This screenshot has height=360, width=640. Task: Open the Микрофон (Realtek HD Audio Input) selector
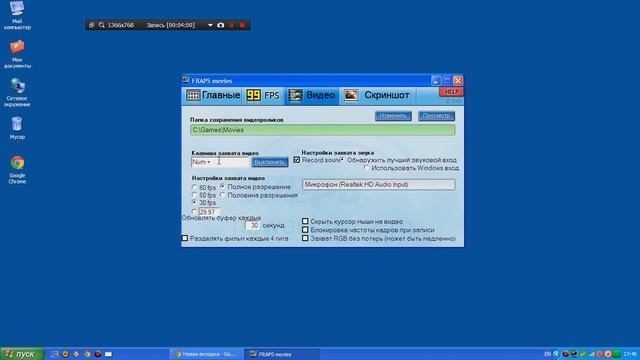coord(378,184)
